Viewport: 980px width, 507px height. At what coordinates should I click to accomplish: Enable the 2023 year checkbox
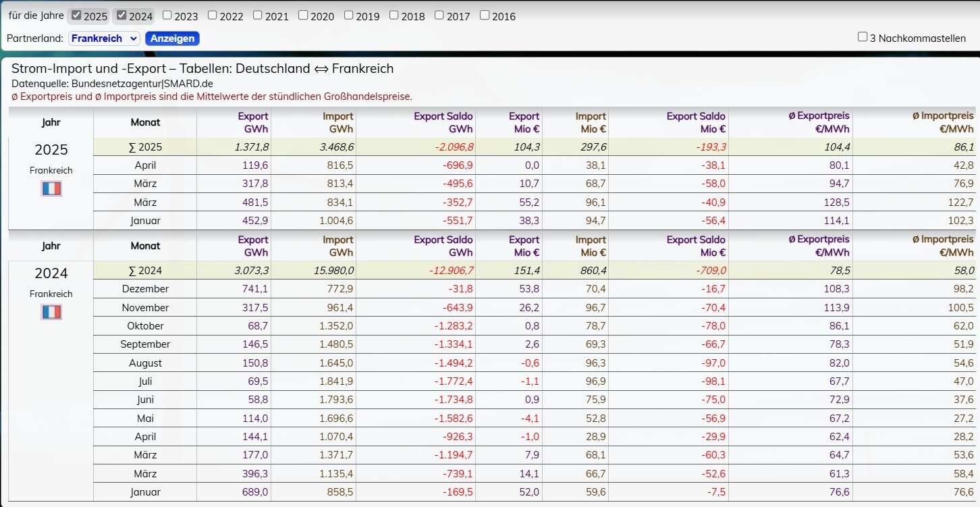coord(167,16)
